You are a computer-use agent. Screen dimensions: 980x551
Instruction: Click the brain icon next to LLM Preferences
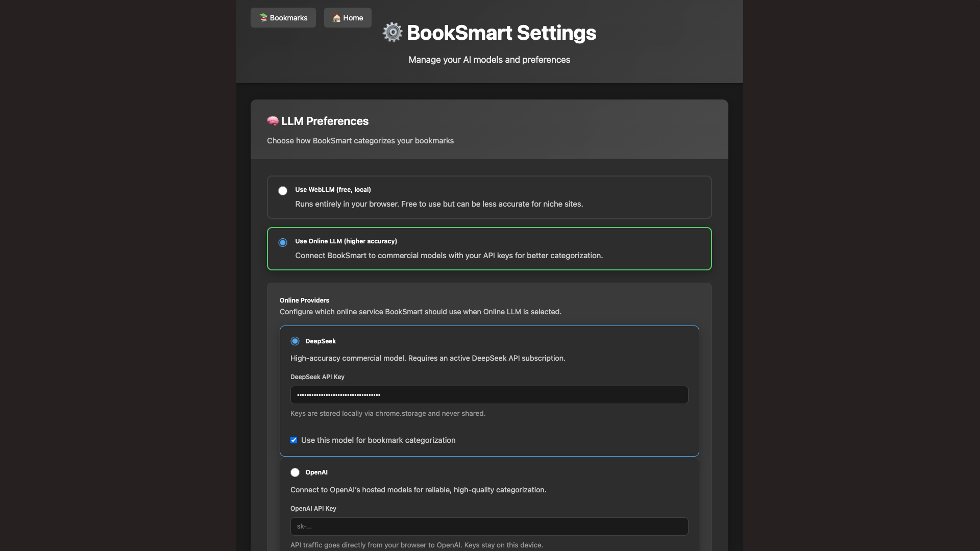(x=273, y=121)
